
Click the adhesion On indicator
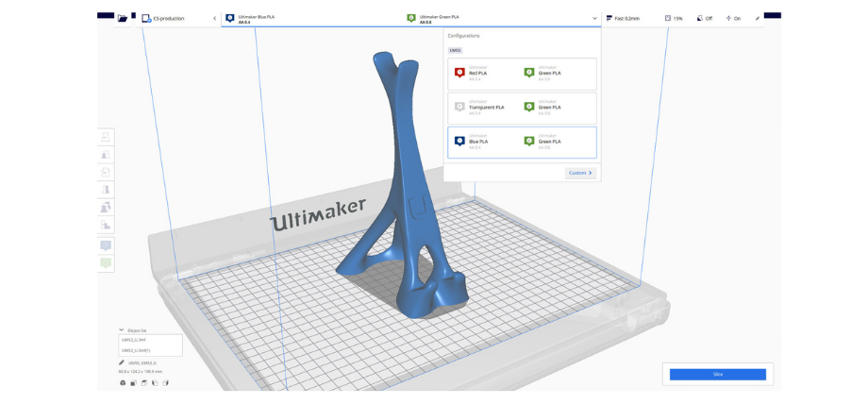click(x=733, y=18)
